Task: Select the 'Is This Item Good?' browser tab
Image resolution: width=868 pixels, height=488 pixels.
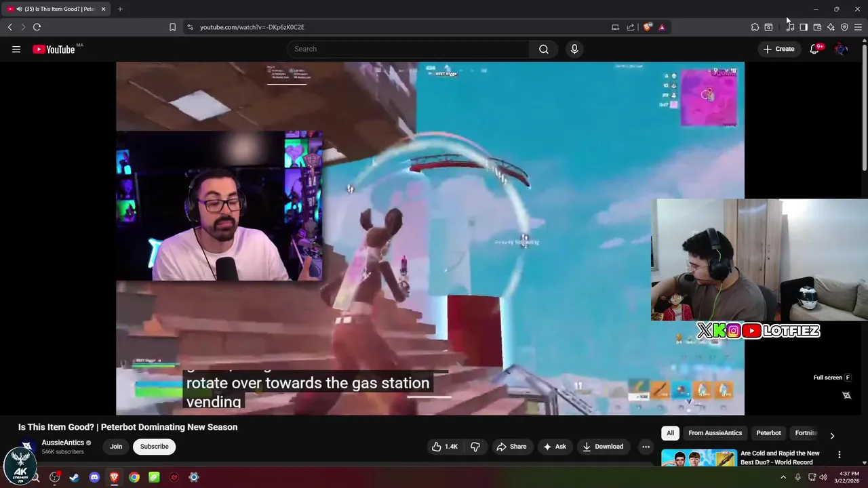Action: [55, 9]
